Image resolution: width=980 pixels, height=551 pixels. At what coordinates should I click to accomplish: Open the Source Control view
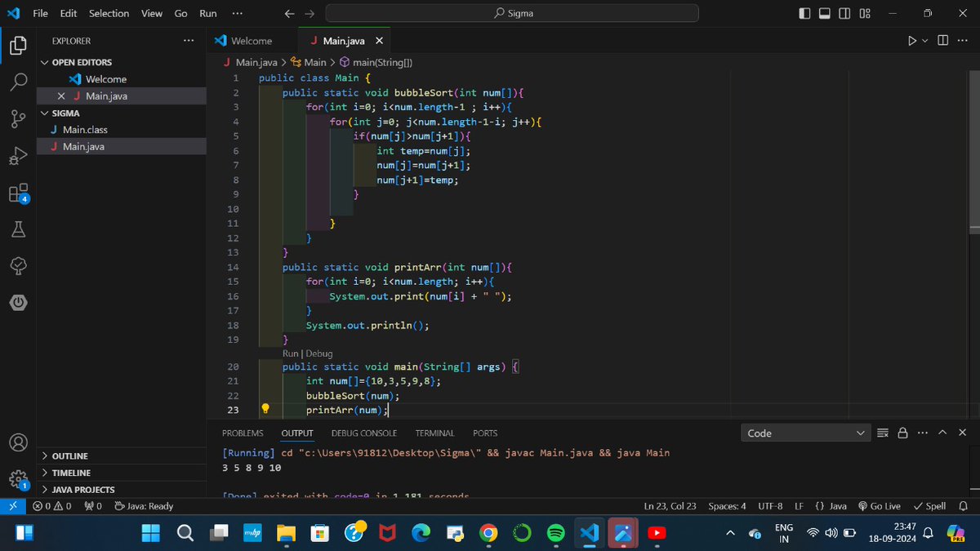point(18,119)
